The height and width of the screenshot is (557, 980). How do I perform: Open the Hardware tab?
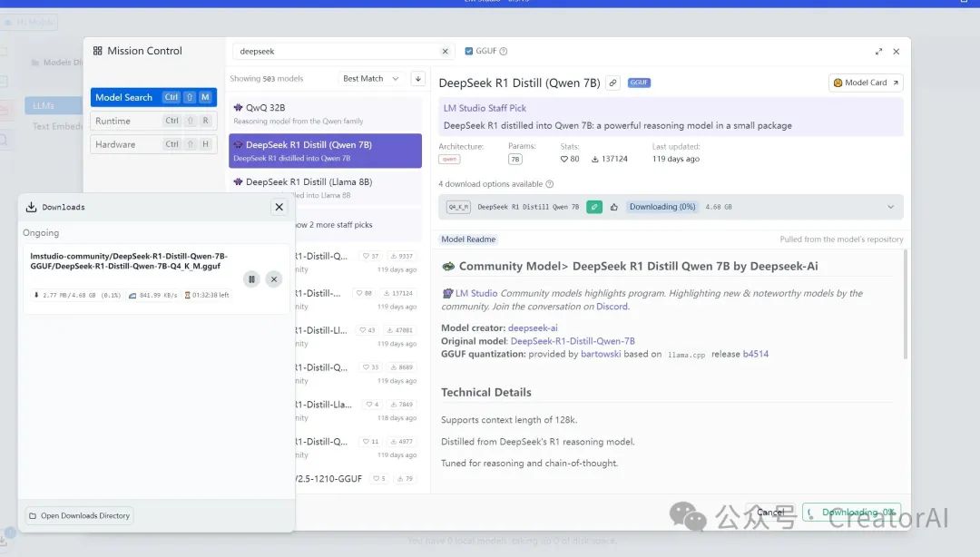(x=153, y=144)
